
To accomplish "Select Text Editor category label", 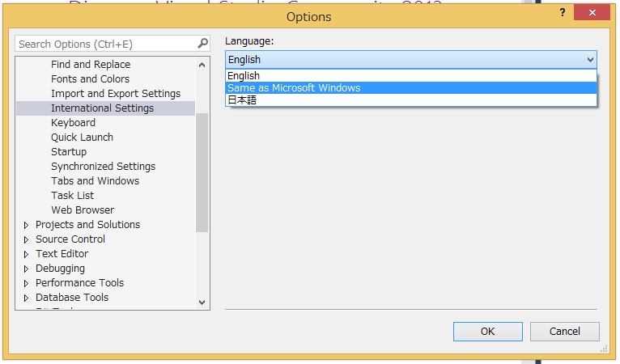I will [x=62, y=254].
